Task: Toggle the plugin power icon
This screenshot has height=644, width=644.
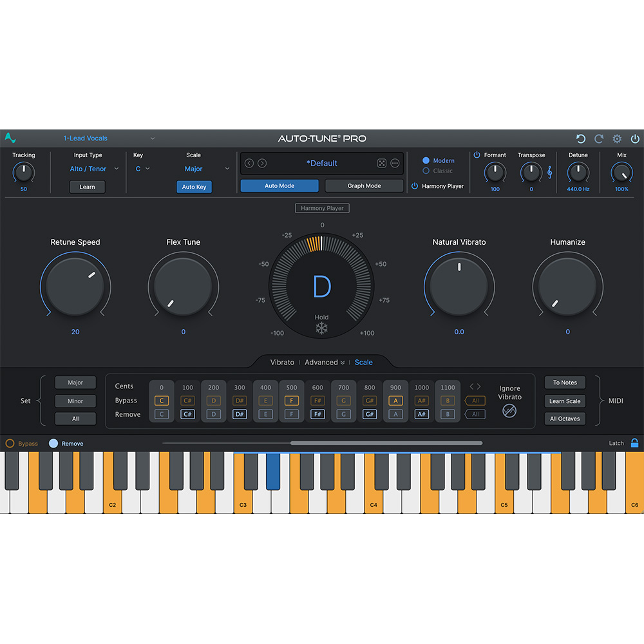Action: click(635, 139)
